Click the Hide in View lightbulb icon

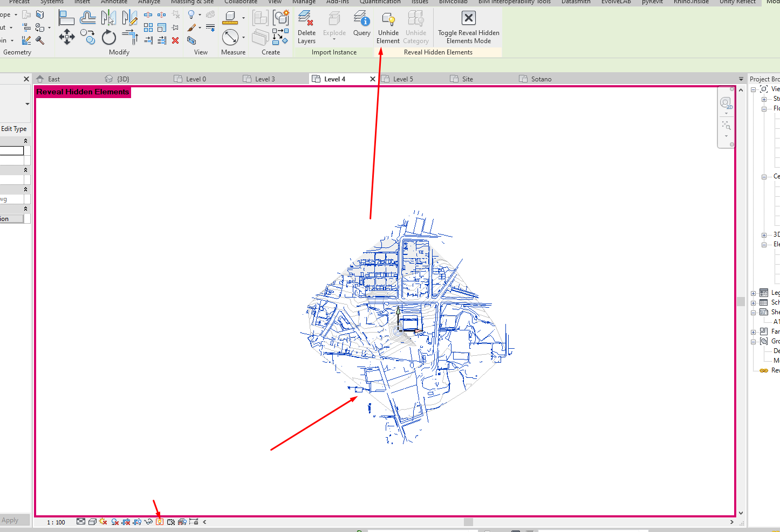click(191, 14)
